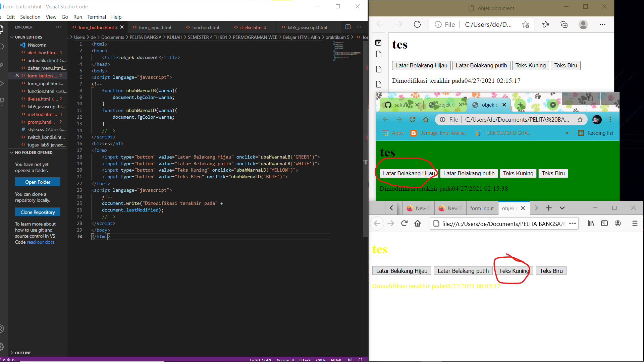Click the Edge Favorites icon

546,24
